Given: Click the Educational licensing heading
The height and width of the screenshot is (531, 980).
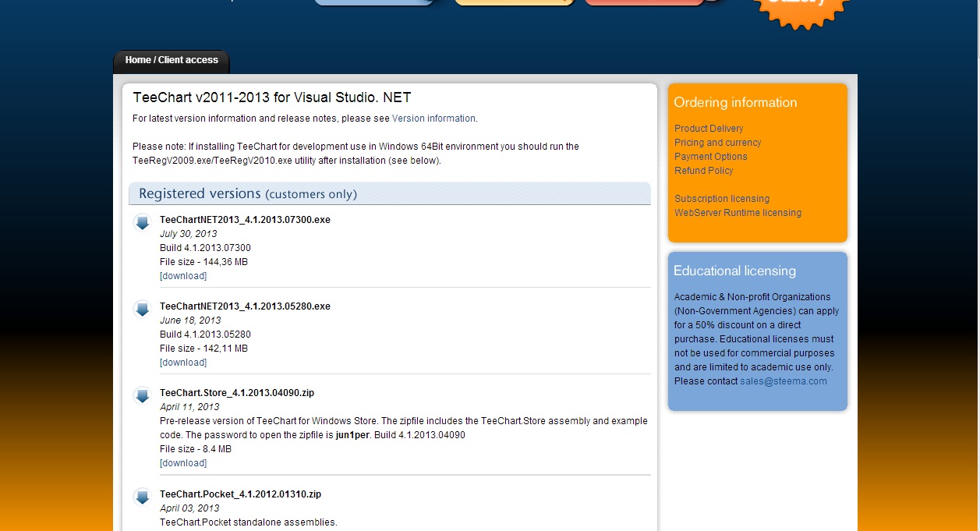Looking at the screenshot, I should (x=734, y=271).
